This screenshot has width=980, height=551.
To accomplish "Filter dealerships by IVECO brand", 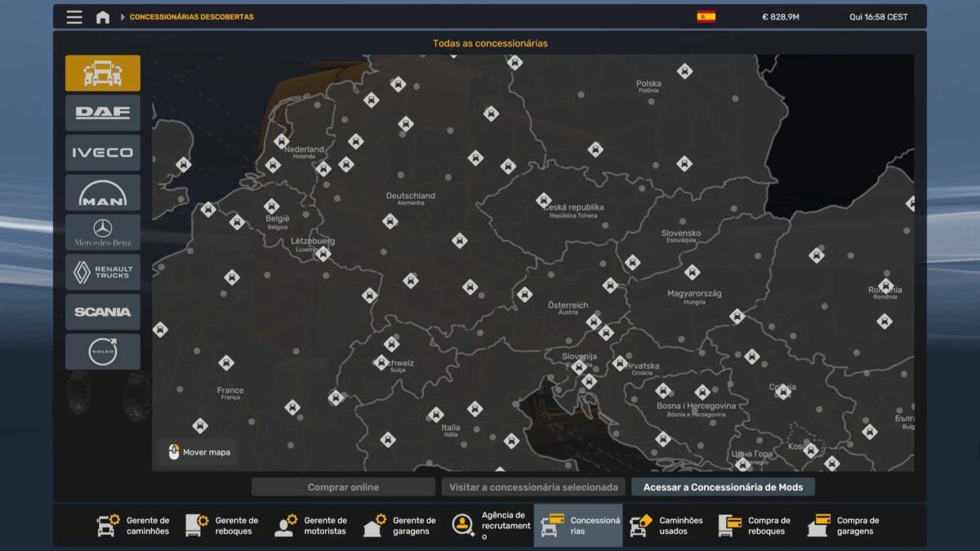I will pos(103,153).
